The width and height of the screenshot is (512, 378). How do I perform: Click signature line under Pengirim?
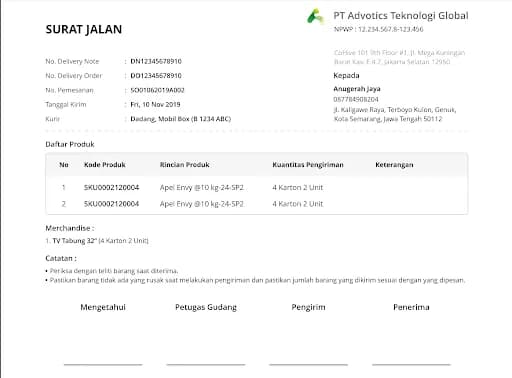[308, 365]
